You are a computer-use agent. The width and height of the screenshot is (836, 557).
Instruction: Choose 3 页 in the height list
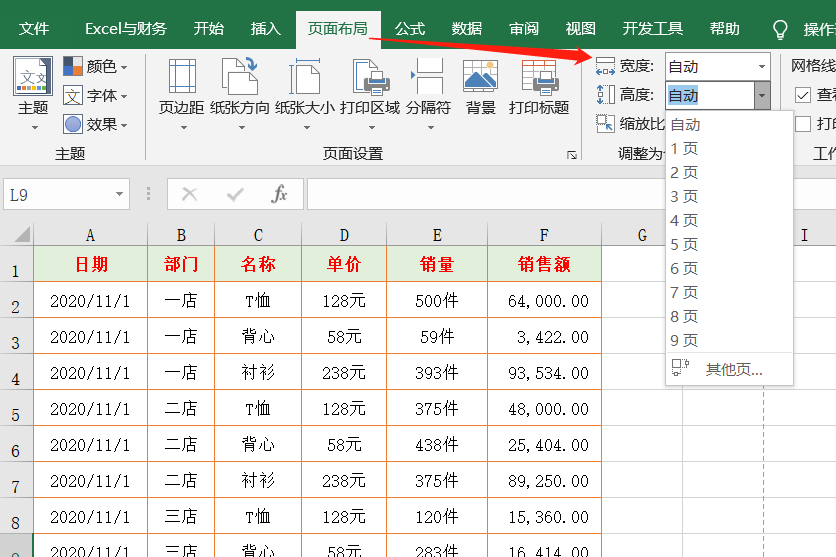pos(729,197)
